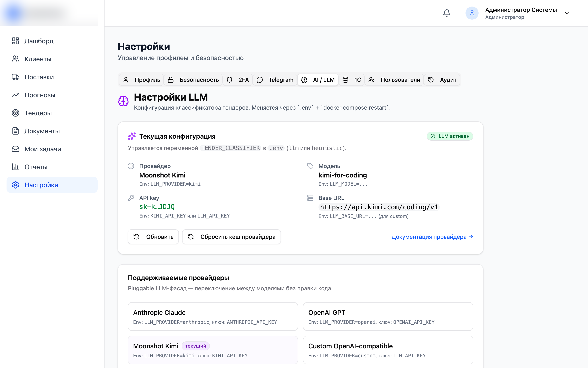Screen dimensions: 588x368
Task: Click the Moonshot Kimi provider card
Action: click(x=213, y=350)
